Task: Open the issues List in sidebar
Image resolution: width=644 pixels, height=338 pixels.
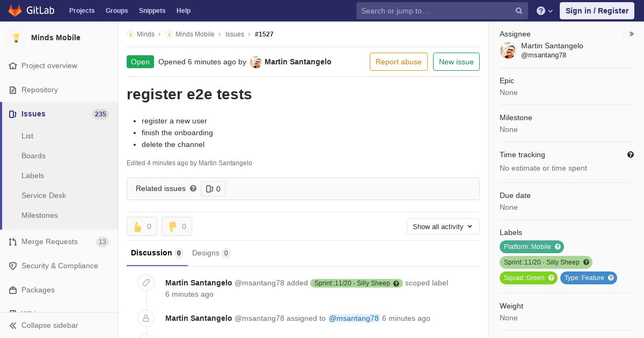Action: click(27, 136)
